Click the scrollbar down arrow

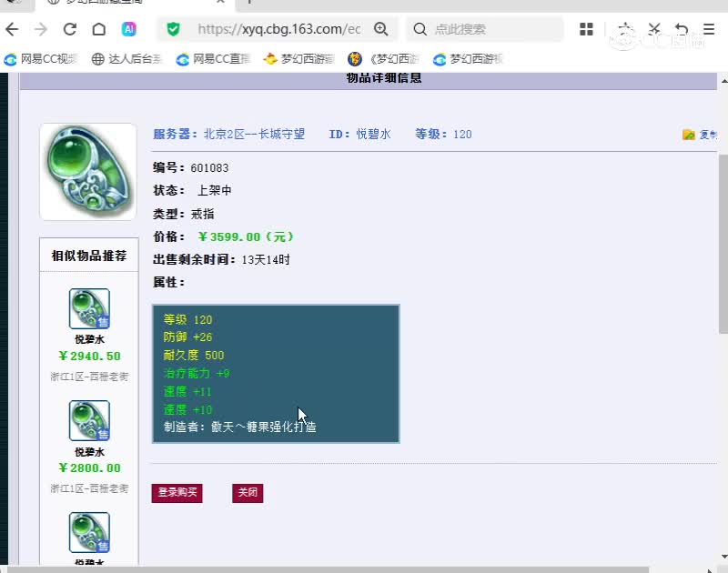(x=723, y=557)
